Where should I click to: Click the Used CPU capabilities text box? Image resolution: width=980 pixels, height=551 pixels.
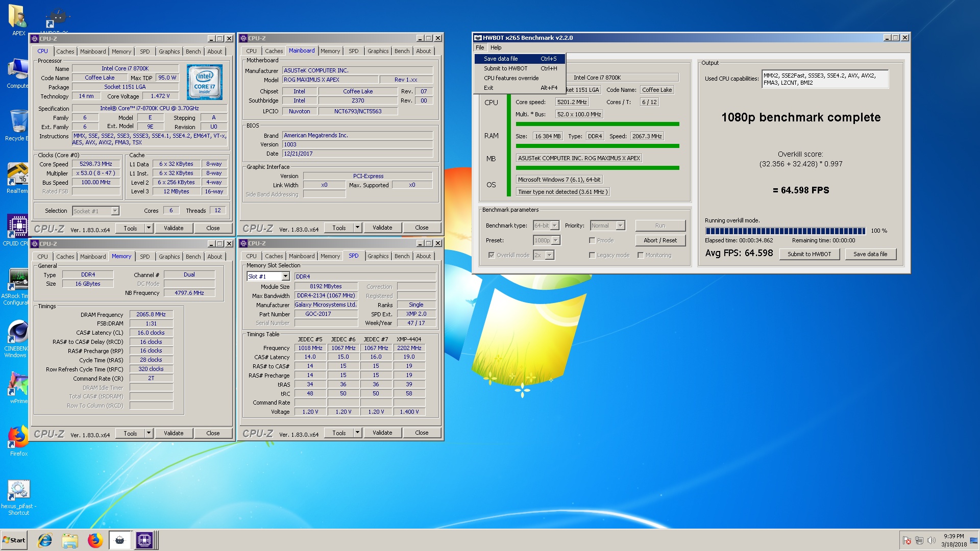point(825,79)
